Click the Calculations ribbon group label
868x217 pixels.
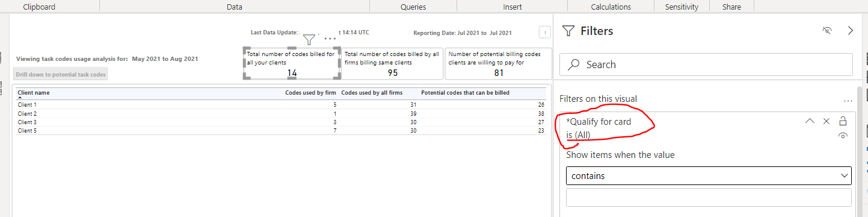click(611, 7)
